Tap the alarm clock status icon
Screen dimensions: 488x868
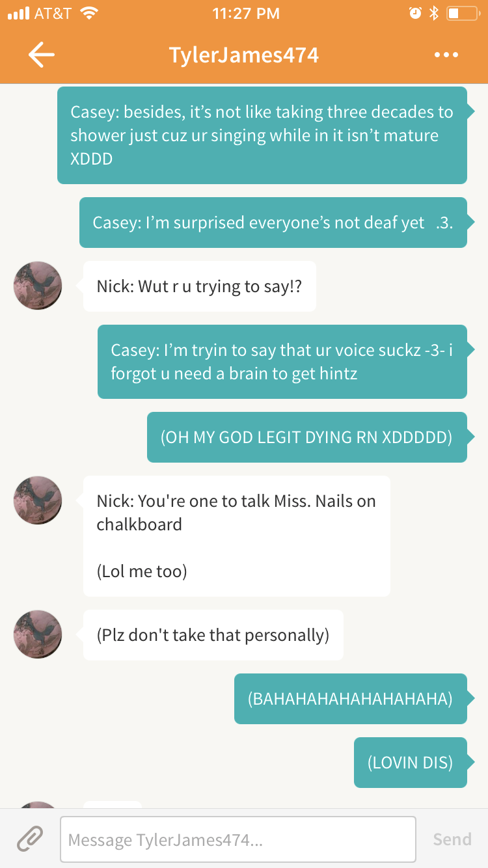[415, 13]
